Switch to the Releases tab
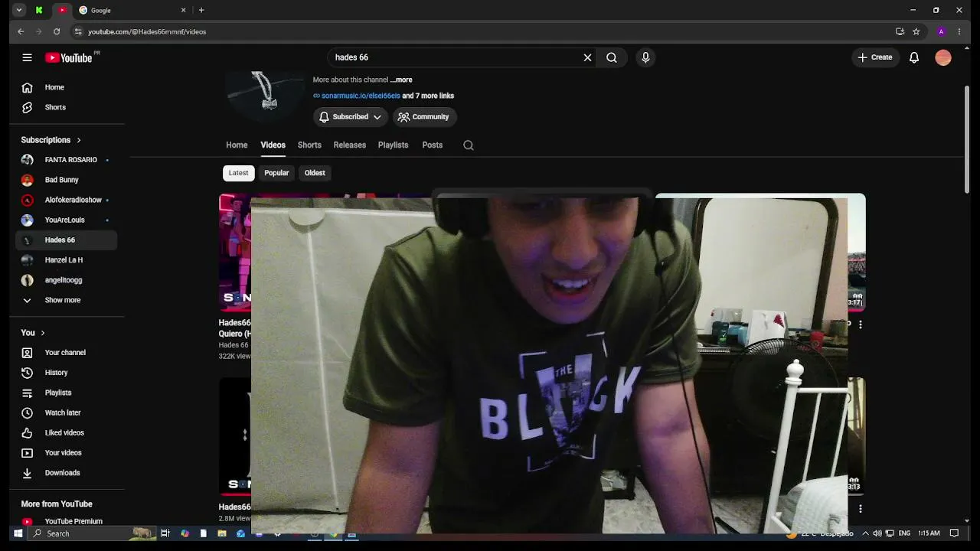 350,145
